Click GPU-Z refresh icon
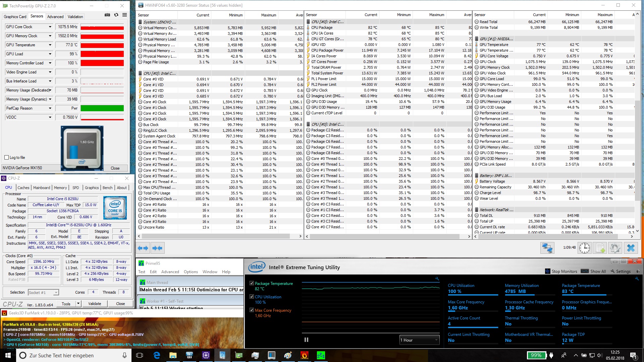 pyautogui.click(x=116, y=15)
